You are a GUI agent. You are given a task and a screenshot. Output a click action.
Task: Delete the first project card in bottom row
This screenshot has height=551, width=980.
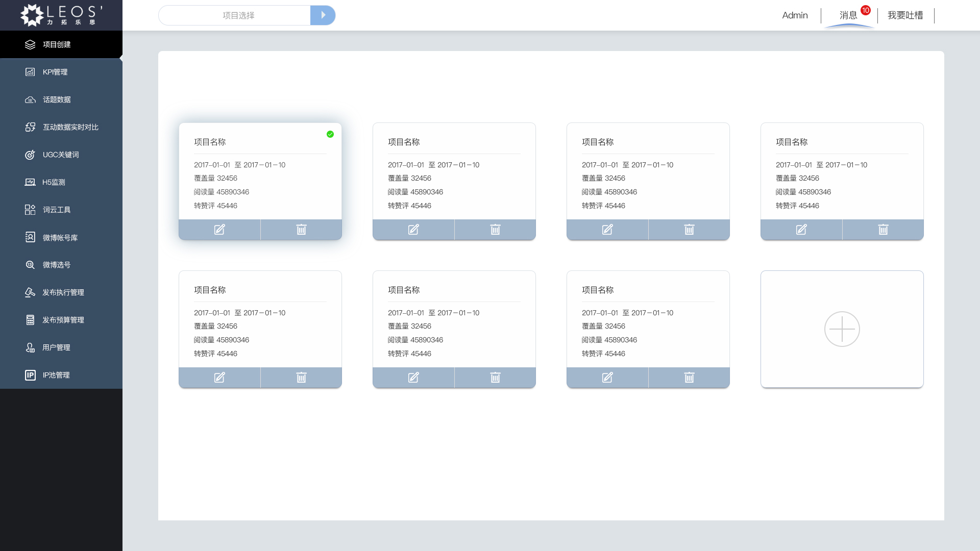[x=301, y=378]
